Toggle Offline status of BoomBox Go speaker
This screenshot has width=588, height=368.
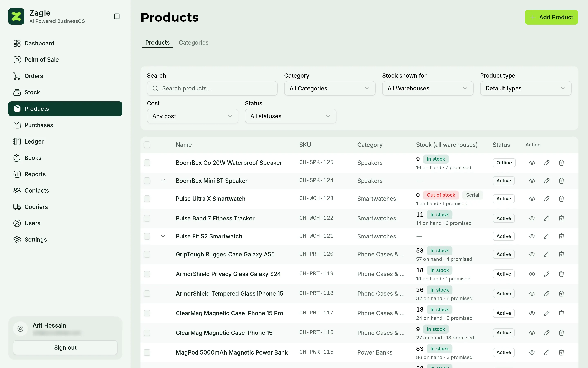(x=504, y=163)
